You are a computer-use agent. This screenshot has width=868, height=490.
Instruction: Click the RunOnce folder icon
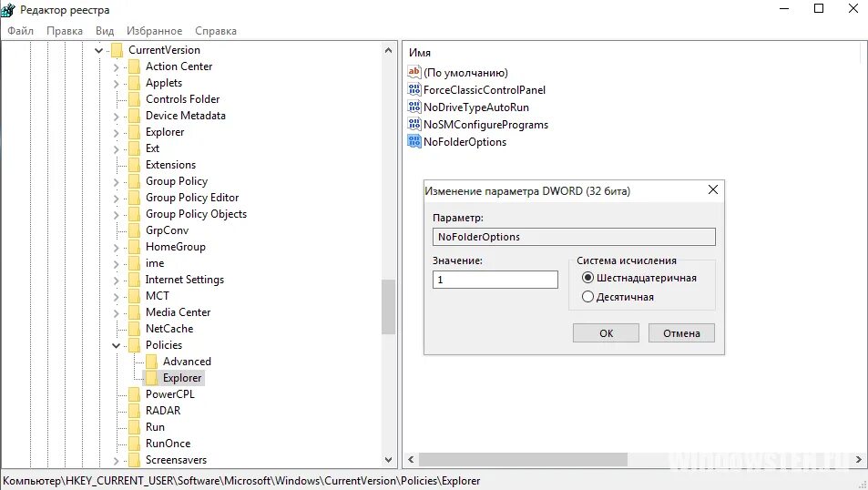(134, 444)
